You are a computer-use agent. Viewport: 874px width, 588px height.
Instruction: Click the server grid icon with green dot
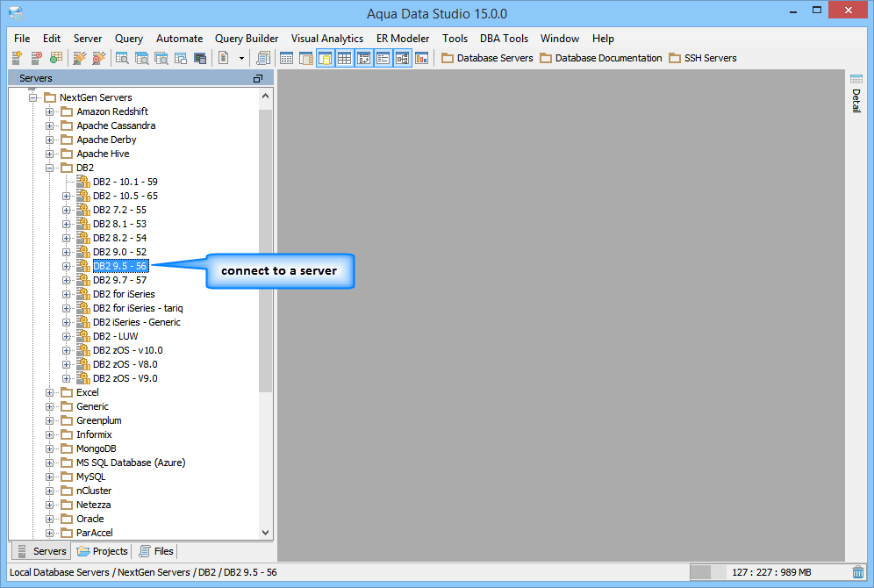56,57
